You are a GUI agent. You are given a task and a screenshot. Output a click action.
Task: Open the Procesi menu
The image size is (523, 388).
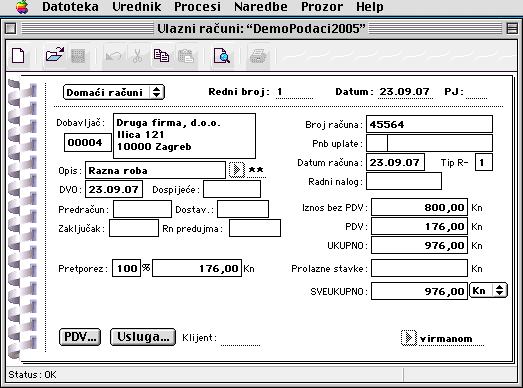[197, 7]
